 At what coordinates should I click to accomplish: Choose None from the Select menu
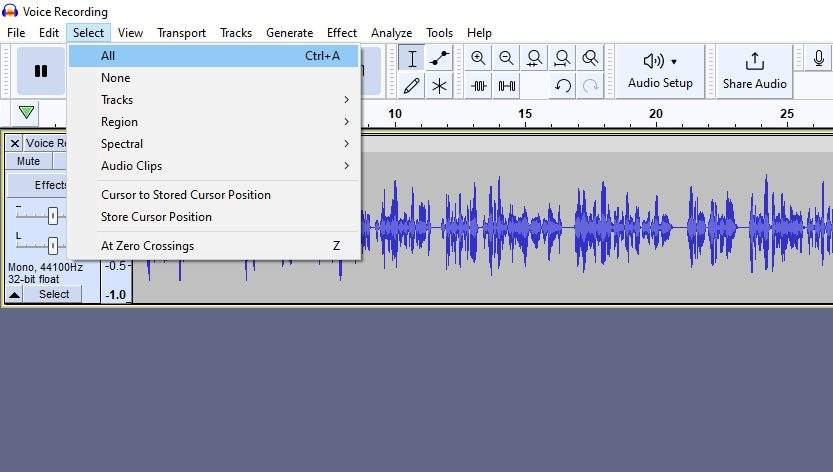click(x=214, y=78)
